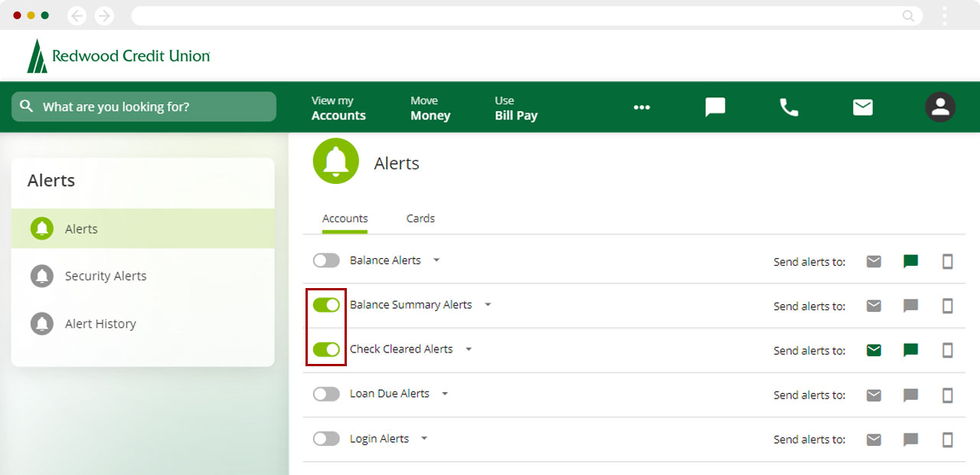Open Security Alerts in the sidebar
Image resolution: width=980 pixels, height=475 pixels.
[x=143, y=276]
